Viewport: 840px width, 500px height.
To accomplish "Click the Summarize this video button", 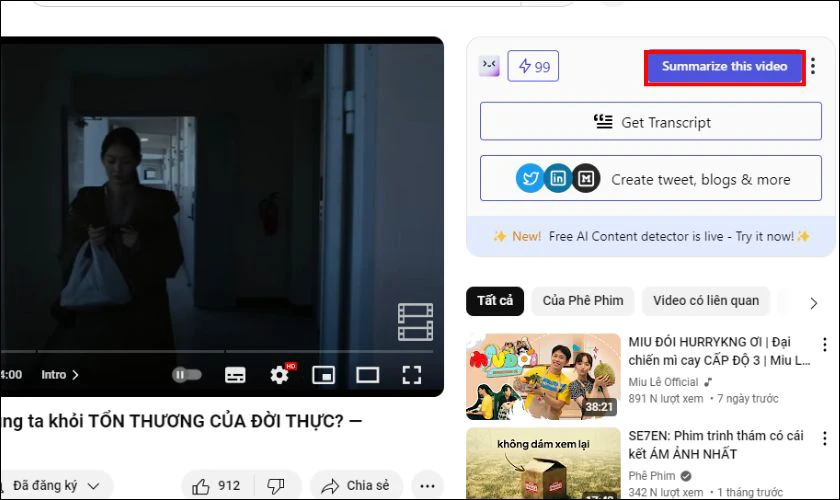I will point(724,67).
